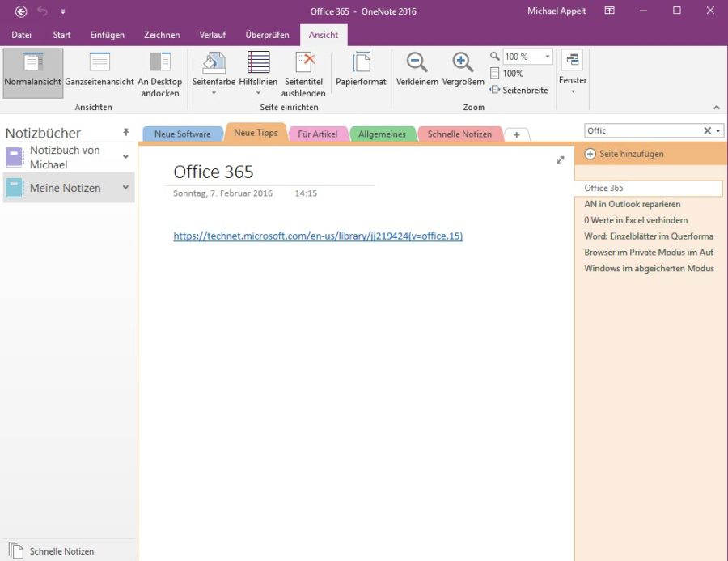The width and height of the screenshot is (728, 561).
Task: Open the Neue Software section tab
Action: (x=183, y=134)
